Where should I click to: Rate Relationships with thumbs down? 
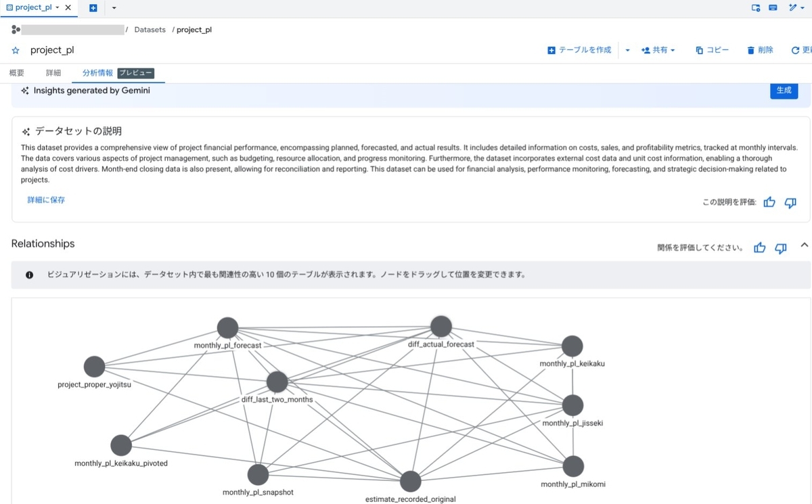pyautogui.click(x=781, y=248)
